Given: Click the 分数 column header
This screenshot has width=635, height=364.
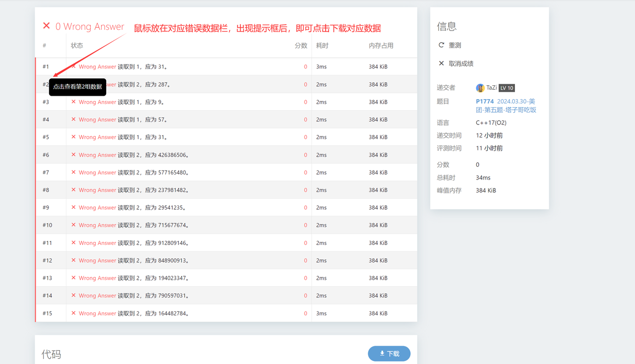Looking at the screenshot, I should (x=301, y=46).
